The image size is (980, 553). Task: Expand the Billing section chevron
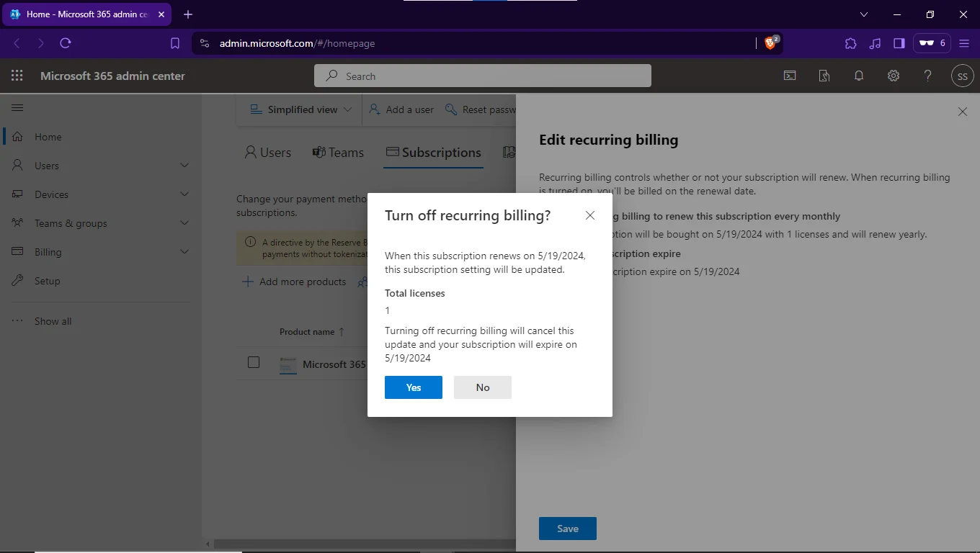point(184,252)
